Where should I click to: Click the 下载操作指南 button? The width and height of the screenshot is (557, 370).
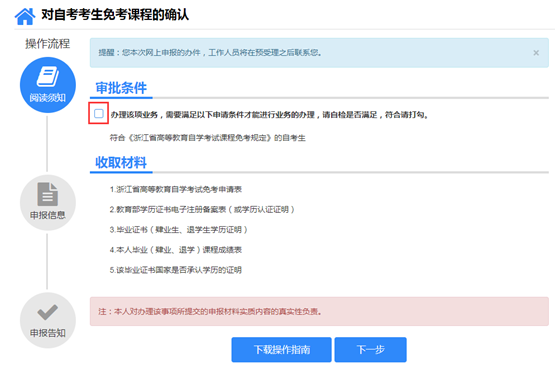(281, 350)
